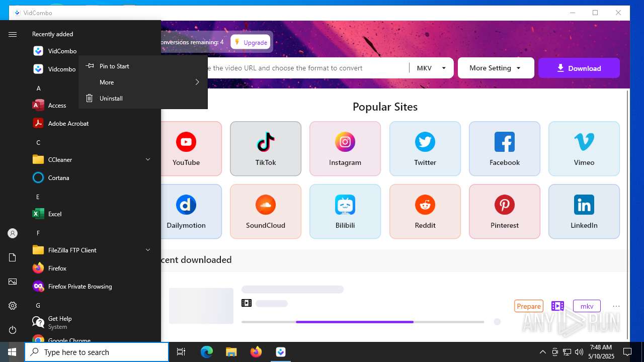The height and width of the screenshot is (362, 644).
Task: Open the SoundCloud site tile
Action: 266,212
